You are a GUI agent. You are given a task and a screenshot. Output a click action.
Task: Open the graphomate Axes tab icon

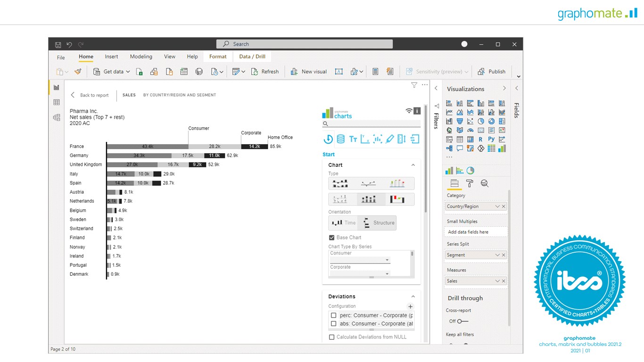click(x=365, y=139)
